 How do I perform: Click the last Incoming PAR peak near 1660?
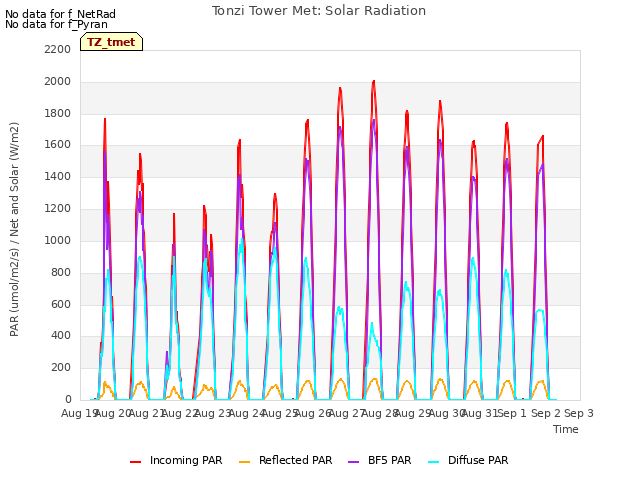542,136
